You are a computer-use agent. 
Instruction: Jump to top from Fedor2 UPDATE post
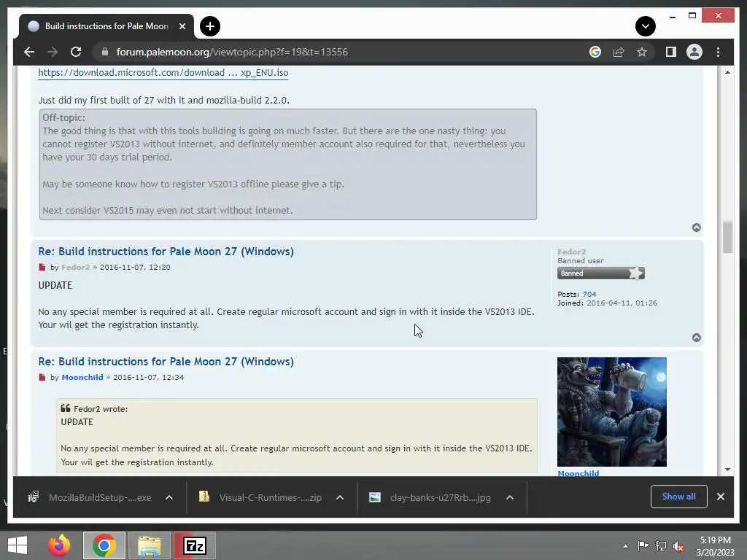(x=696, y=338)
